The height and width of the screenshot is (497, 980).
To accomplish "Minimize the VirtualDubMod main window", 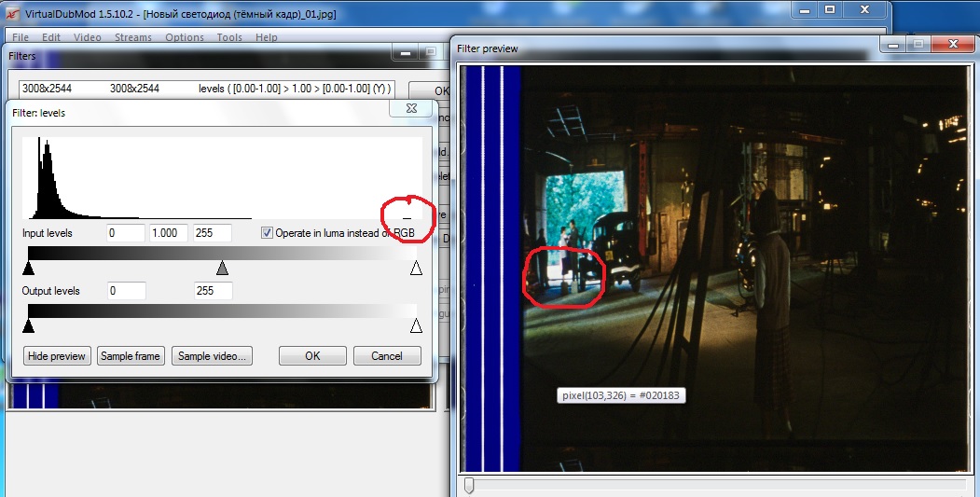I will tap(805, 9).
